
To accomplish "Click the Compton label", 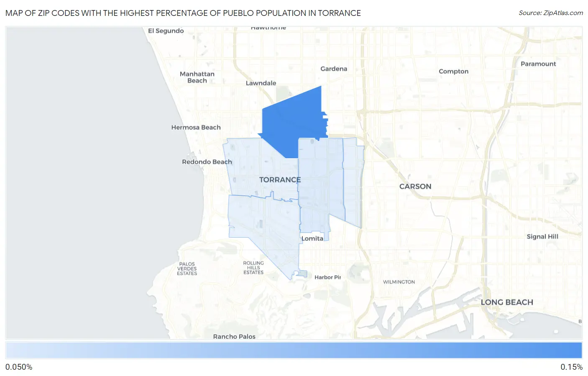I will [453, 72].
